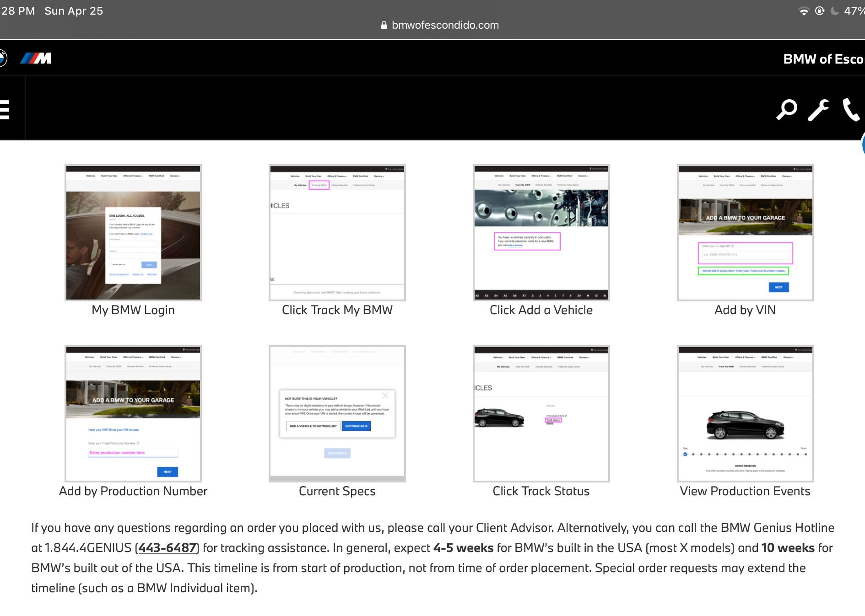Open the Click Track My BMW thumbnail
Screen dimensions: 865x616
pyautogui.click(x=337, y=233)
